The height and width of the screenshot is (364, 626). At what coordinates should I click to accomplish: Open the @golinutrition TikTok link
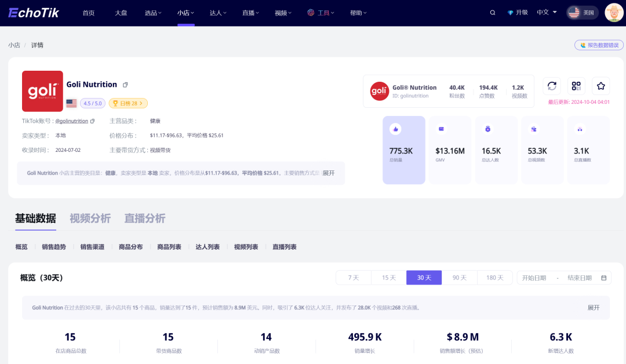pos(72,121)
